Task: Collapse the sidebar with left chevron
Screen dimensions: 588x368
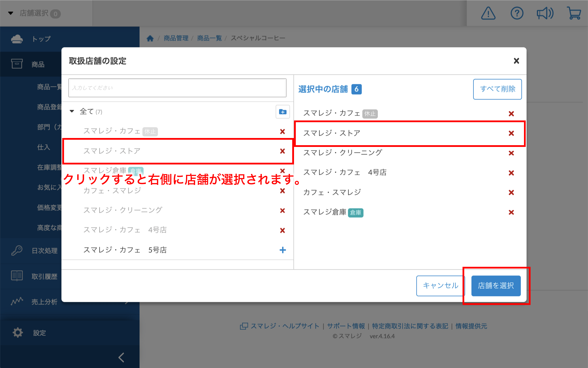Action: [x=121, y=357]
